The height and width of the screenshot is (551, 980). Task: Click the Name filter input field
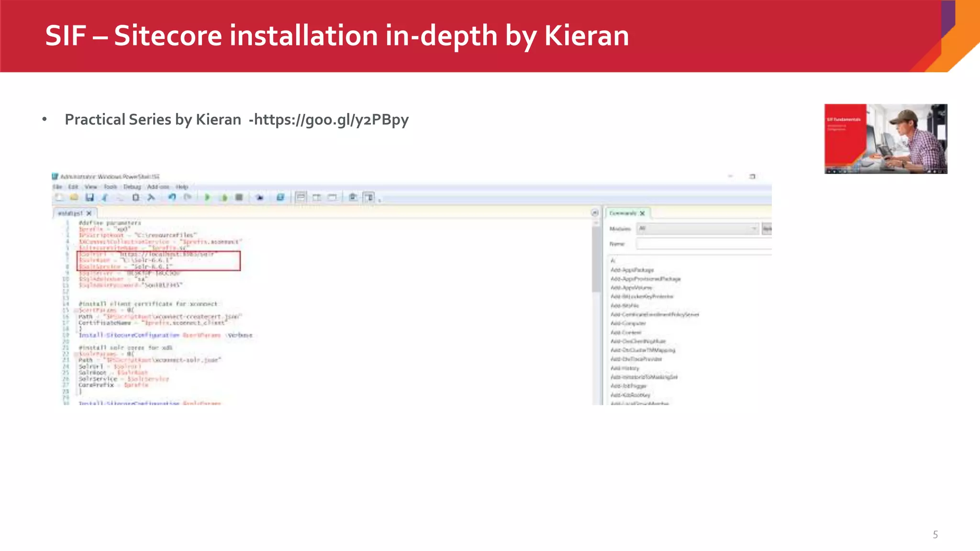(704, 244)
